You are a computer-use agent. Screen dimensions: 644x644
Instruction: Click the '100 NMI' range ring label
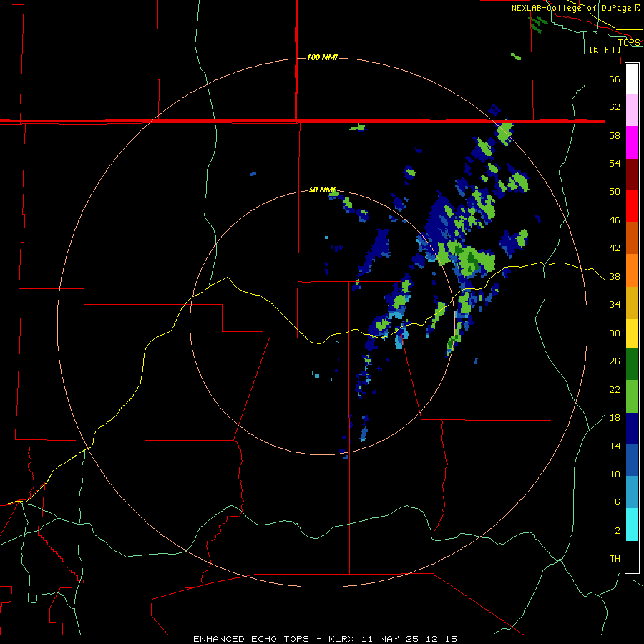tap(322, 57)
